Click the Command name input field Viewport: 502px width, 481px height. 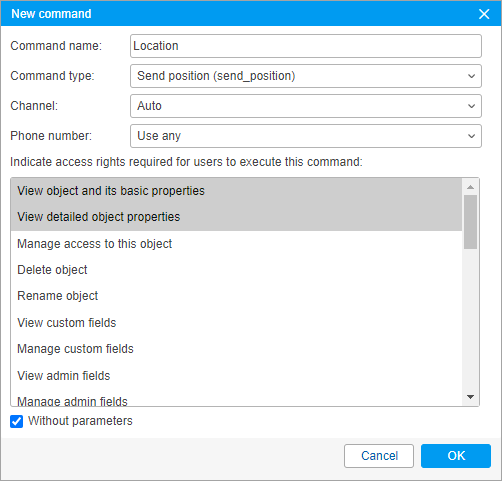tap(306, 46)
